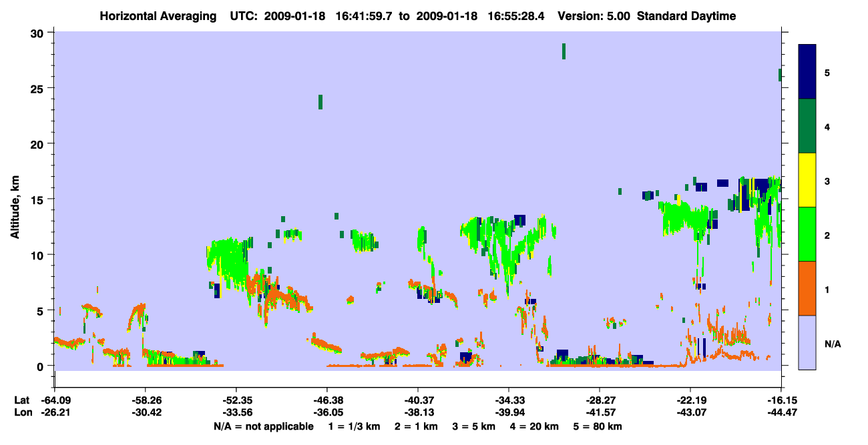Click the latitude value -52.35

(236, 400)
